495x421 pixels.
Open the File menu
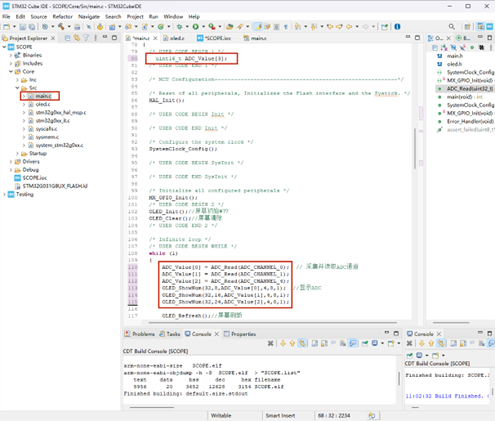pyautogui.click(x=6, y=17)
